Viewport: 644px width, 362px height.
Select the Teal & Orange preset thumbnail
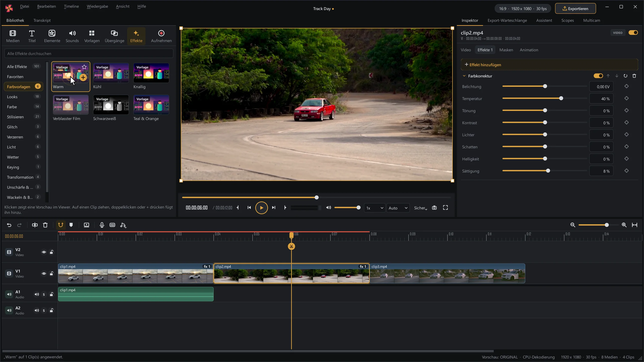[151, 105]
